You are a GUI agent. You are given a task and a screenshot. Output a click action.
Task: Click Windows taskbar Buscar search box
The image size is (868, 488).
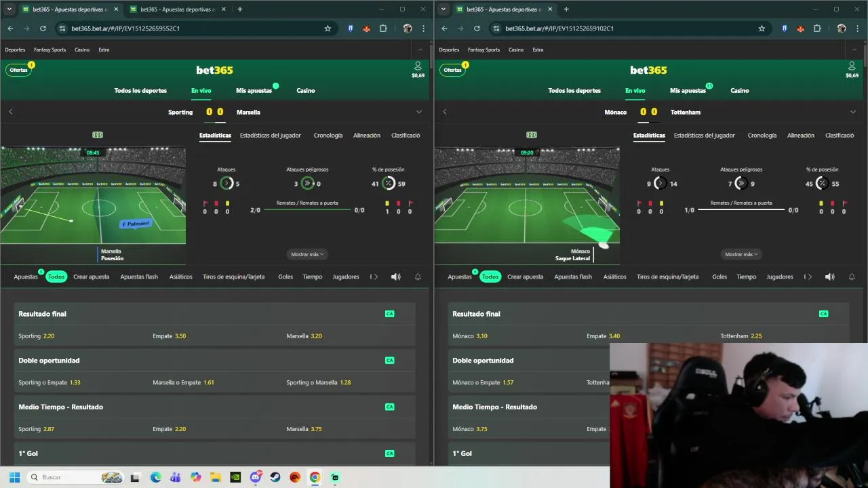click(x=75, y=477)
